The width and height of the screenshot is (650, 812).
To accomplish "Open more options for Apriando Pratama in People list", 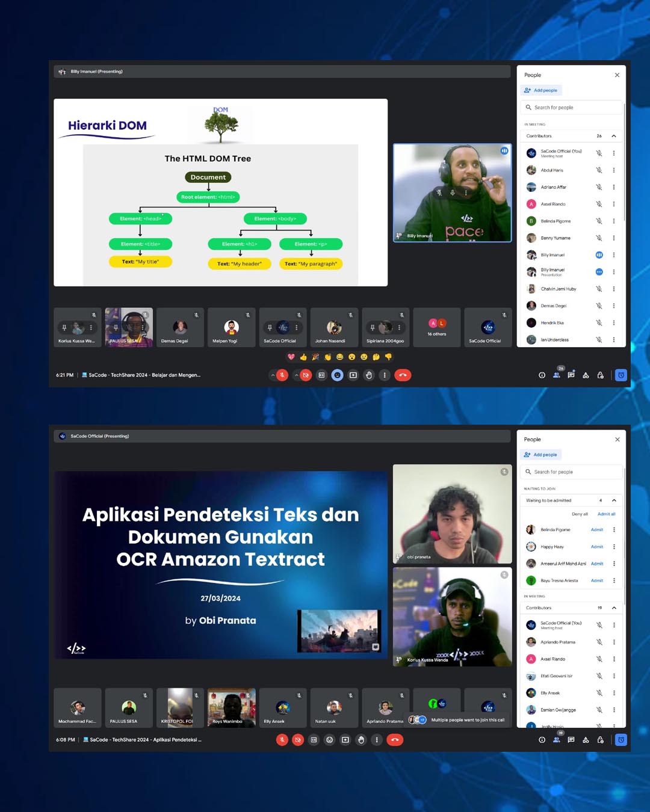I will click(614, 642).
